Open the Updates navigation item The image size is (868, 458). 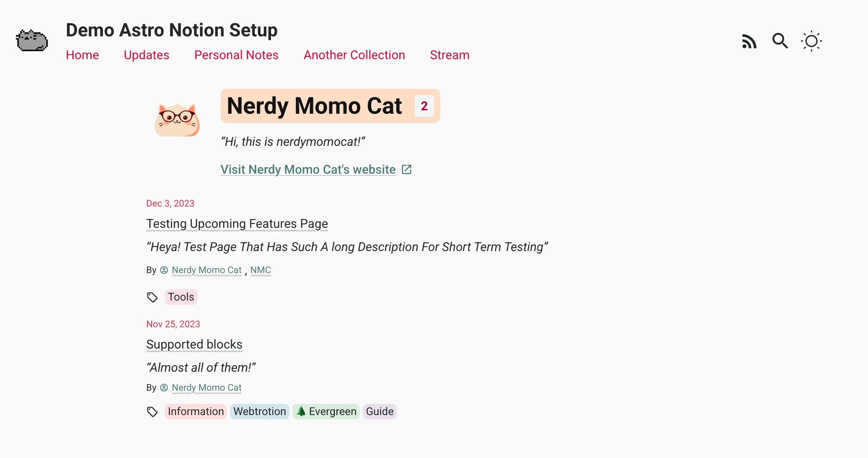[147, 55]
